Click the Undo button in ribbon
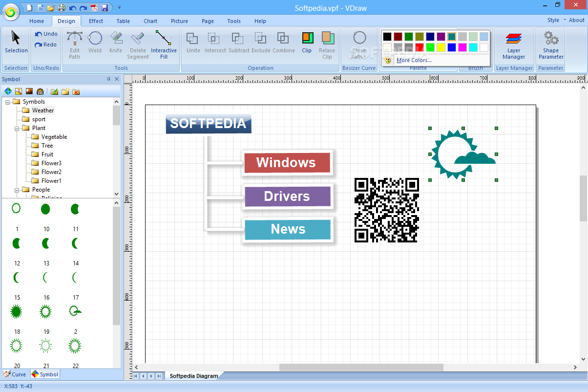588x392 pixels. click(x=46, y=34)
